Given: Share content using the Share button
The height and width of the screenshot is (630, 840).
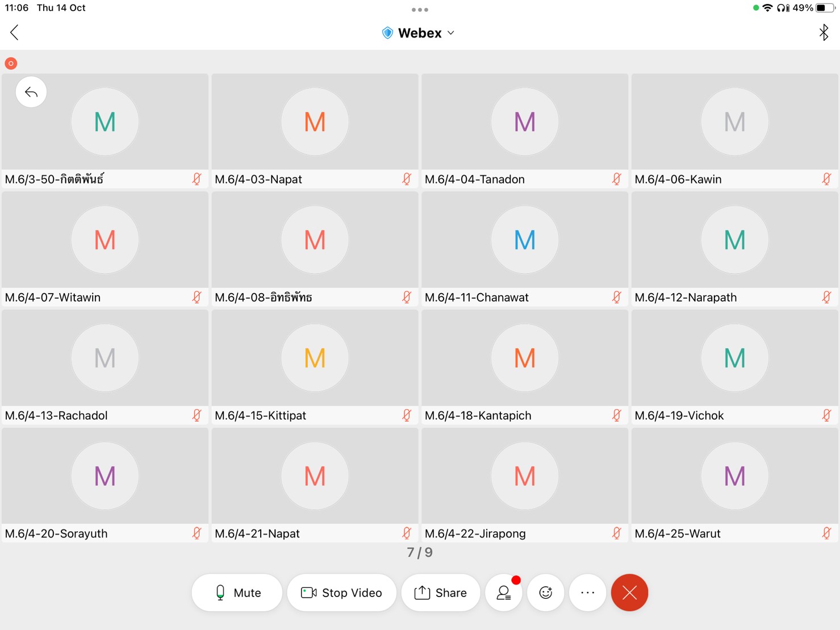Looking at the screenshot, I should tap(441, 593).
